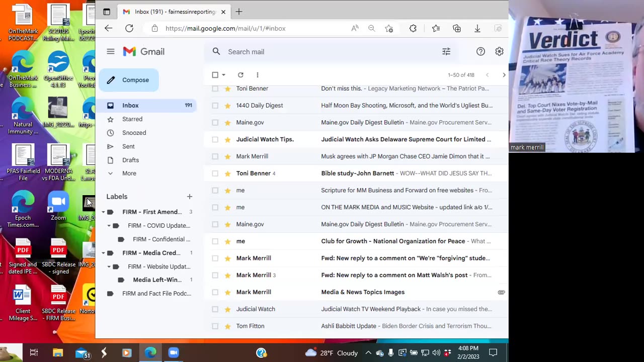Select Musk agrees with JP Morgan email checkbox
The width and height of the screenshot is (644, 362).
point(215,156)
